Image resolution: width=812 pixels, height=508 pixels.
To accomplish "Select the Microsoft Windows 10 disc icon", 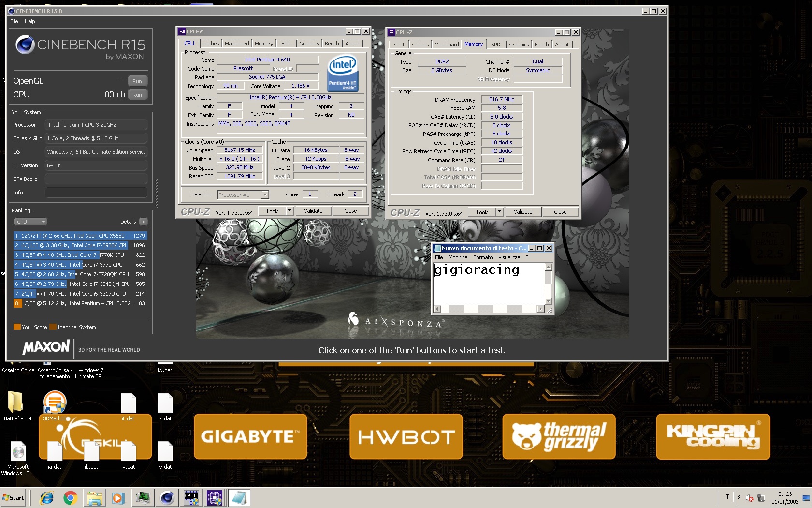I will [18, 459].
